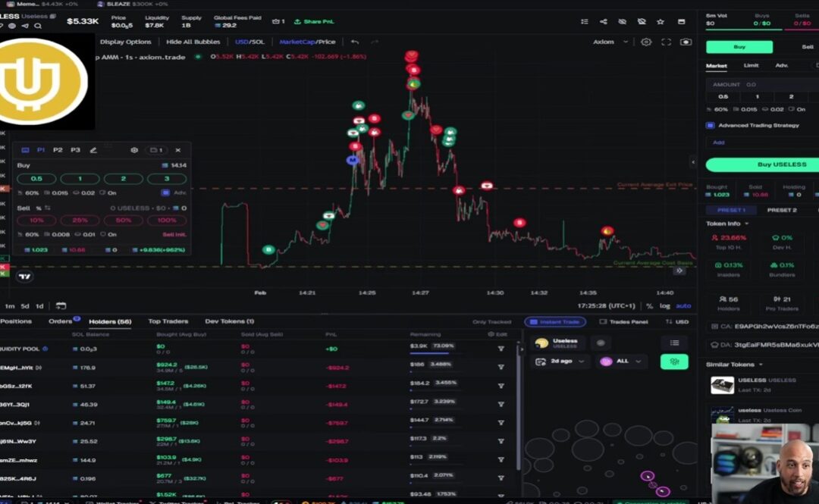Buy 0.5 SOL in instant trade panel

36,179
